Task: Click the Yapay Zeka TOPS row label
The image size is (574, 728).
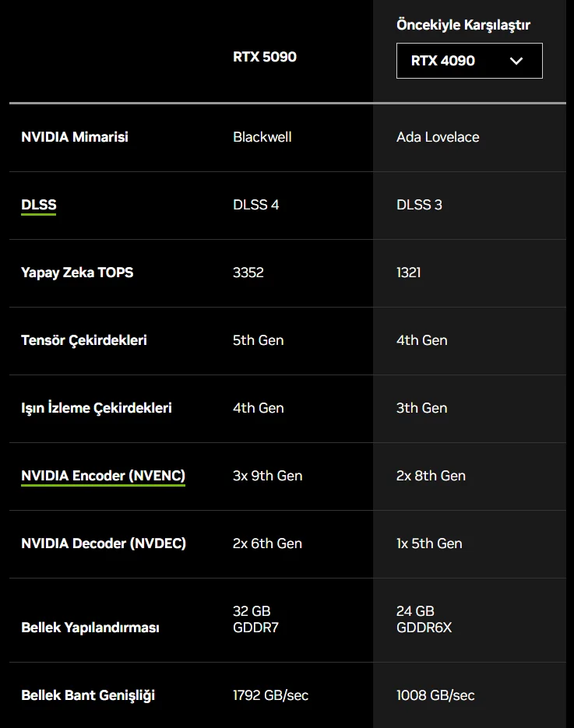Action: (77, 273)
